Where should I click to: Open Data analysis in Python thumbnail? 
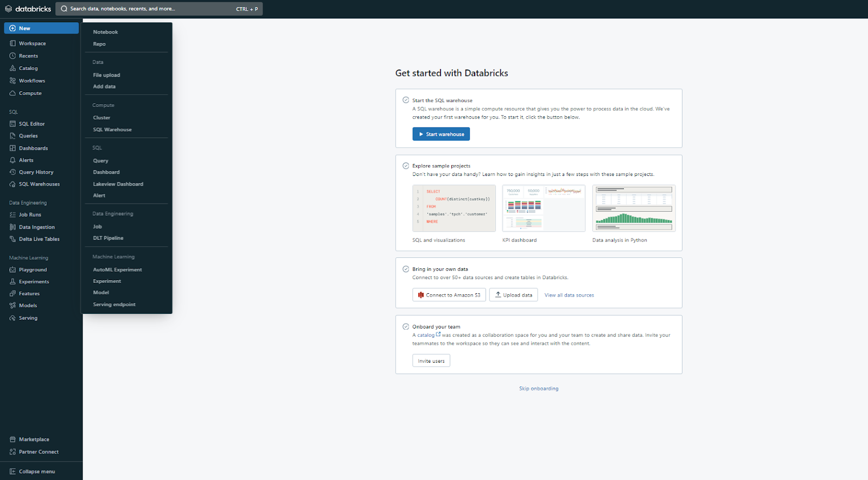tap(634, 209)
